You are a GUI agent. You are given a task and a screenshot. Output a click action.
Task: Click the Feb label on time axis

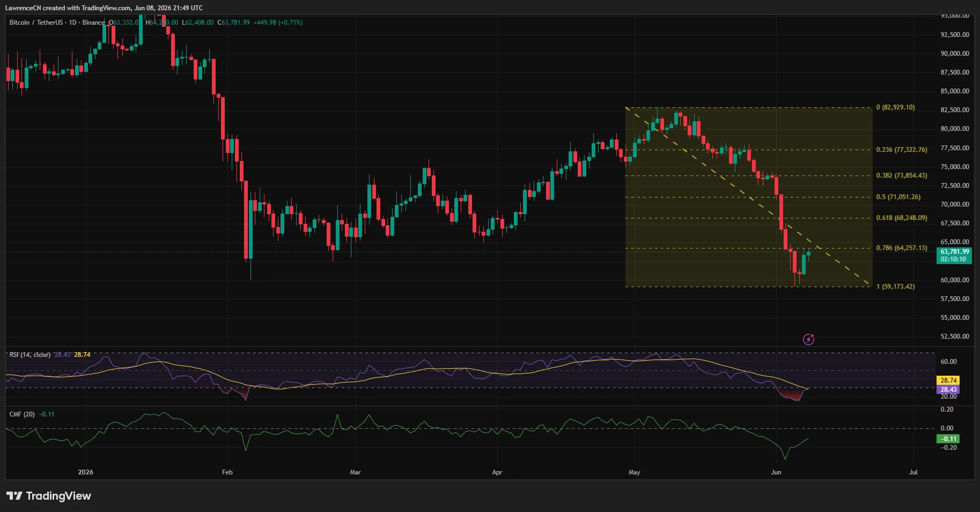pos(227,472)
